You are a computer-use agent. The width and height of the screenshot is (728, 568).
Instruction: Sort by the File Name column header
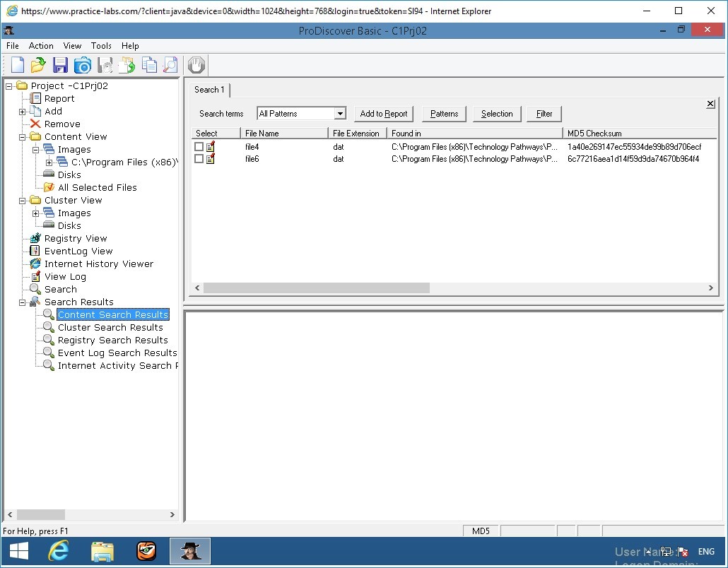284,134
